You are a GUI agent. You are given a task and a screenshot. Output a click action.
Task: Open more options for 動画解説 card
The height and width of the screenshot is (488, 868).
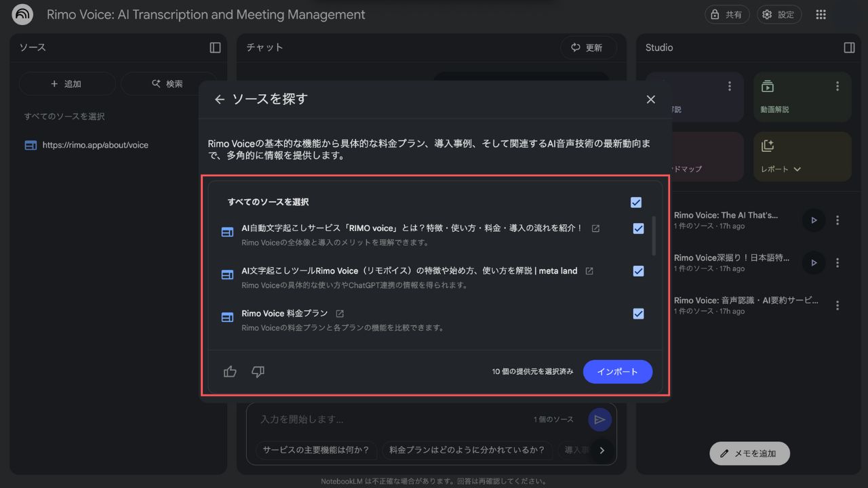(x=837, y=86)
